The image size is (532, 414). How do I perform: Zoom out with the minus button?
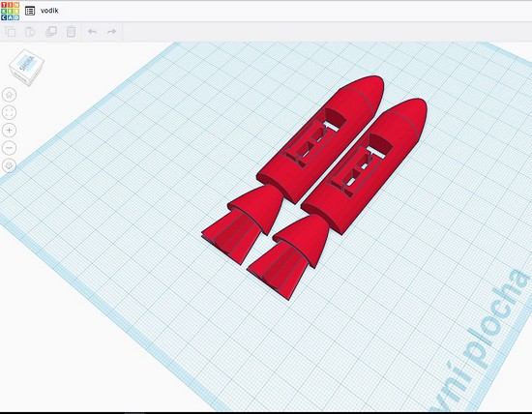click(9, 148)
